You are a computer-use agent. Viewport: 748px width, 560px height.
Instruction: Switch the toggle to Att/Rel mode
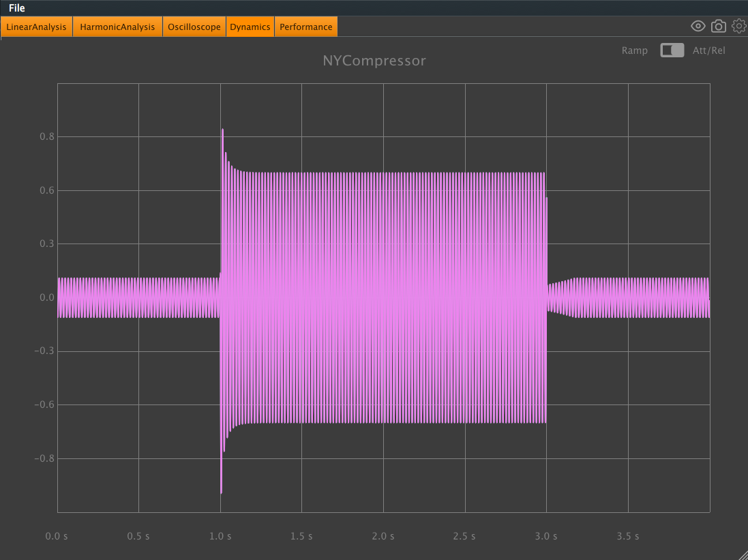click(x=677, y=50)
